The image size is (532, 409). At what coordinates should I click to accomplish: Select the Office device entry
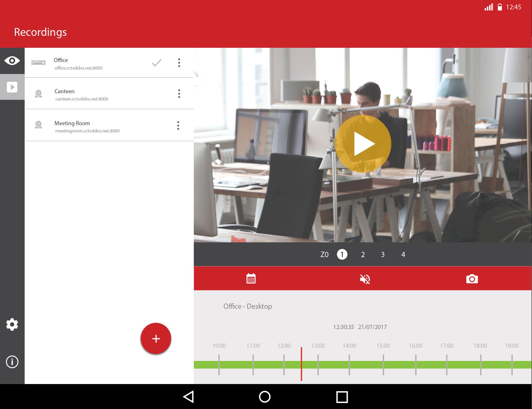pyautogui.click(x=109, y=63)
